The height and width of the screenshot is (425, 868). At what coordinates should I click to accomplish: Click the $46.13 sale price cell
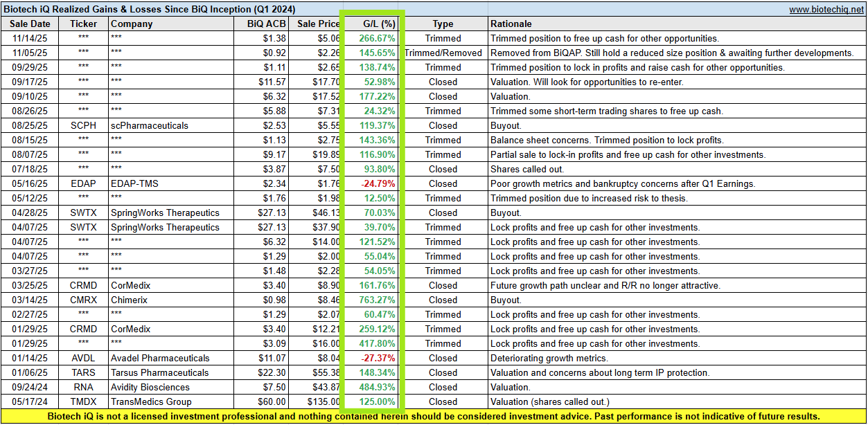[316, 212]
